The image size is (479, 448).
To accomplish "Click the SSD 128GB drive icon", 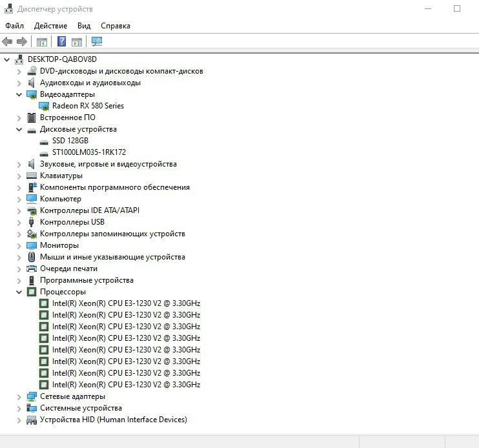I will coord(44,142).
